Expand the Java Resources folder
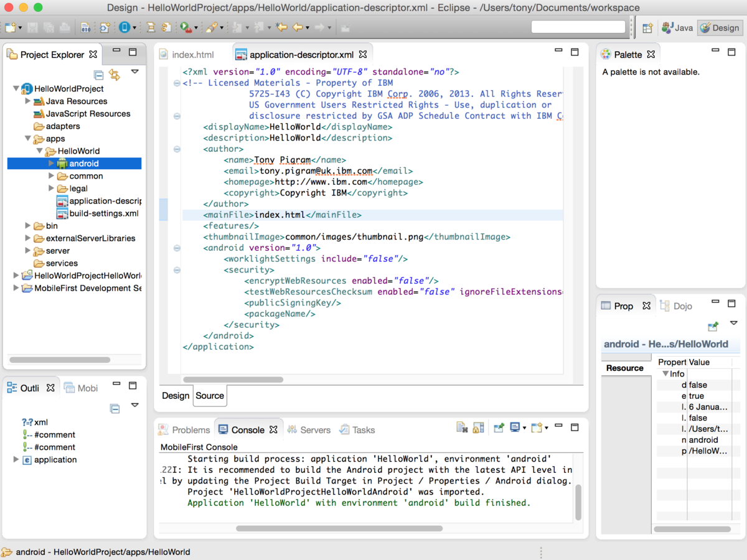Image resolution: width=747 pixels, height=560 pixels. 27,101
